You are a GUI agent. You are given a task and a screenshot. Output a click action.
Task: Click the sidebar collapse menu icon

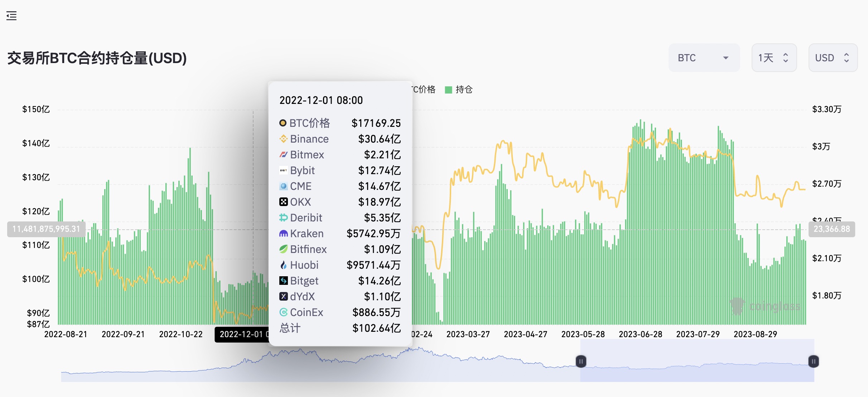(11, 16)
